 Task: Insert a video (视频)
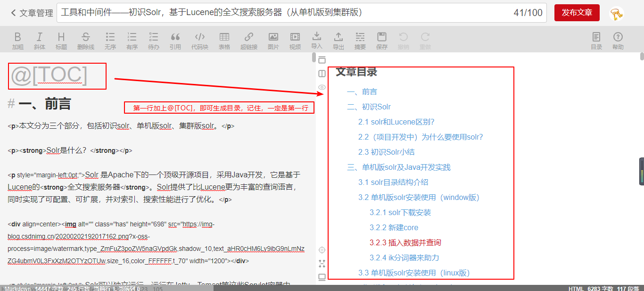(295, 41)
